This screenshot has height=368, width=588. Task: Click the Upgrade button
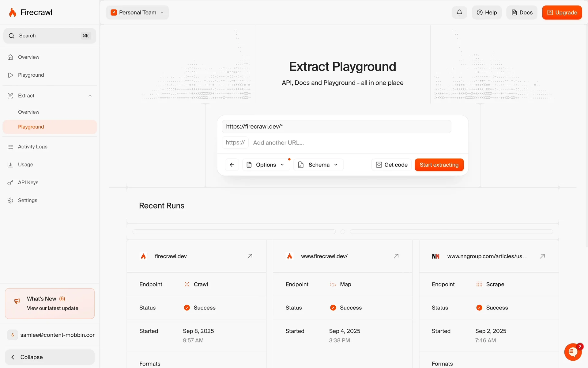tap(562, 13)
